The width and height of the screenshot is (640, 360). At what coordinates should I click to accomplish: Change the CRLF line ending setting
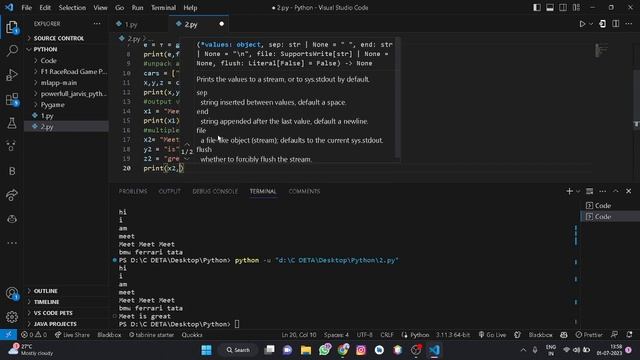click(387, 335)
